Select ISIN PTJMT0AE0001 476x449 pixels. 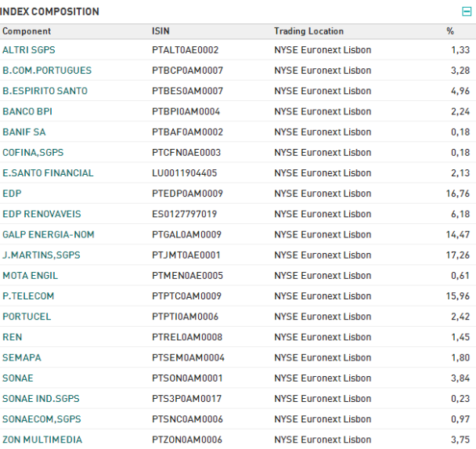[186, 255]
